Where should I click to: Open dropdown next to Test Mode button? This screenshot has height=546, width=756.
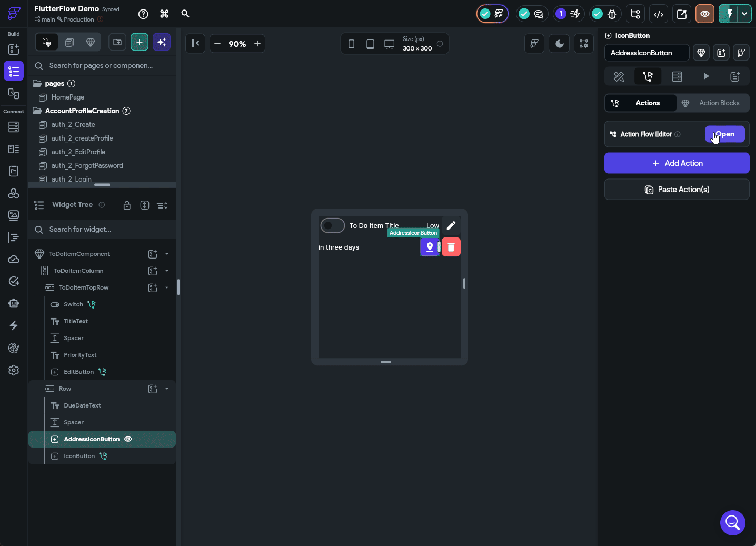click(744, 14)
